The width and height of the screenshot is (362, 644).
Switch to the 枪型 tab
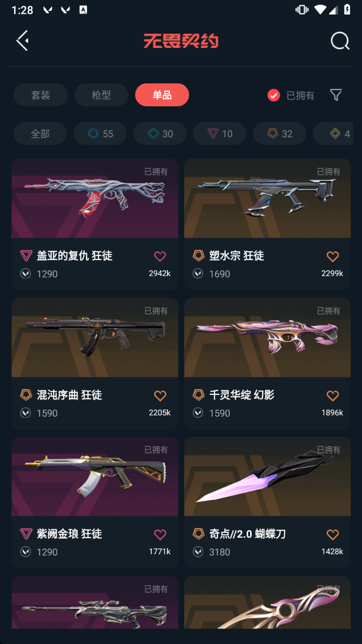101,95
